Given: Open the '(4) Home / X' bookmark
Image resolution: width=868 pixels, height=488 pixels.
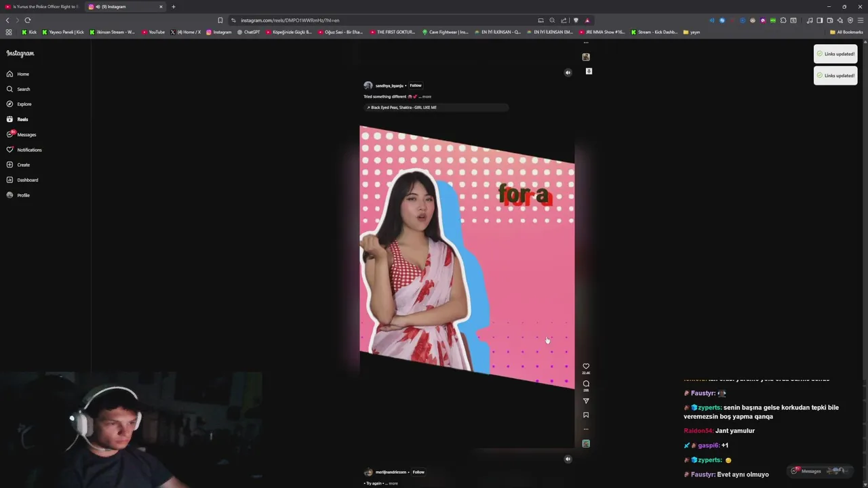Looking at the screenshot, I should [x=185, y=32].
